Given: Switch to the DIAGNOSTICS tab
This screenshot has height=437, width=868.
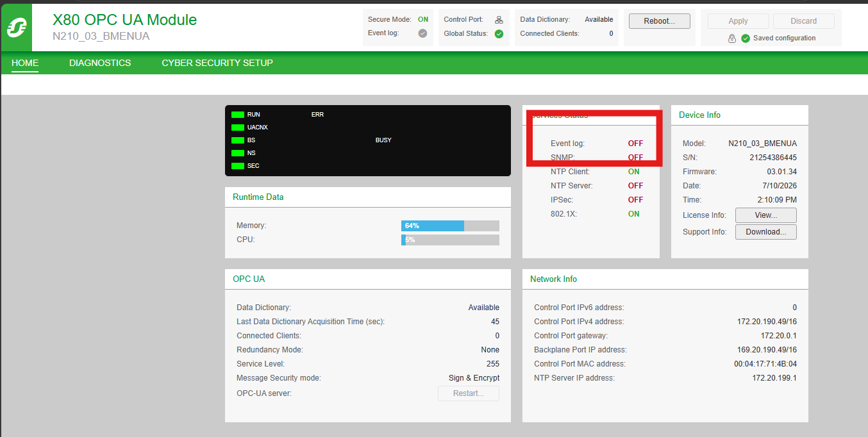Looking at the screenshot, I should pyautogui.click(x=100, y=63).
